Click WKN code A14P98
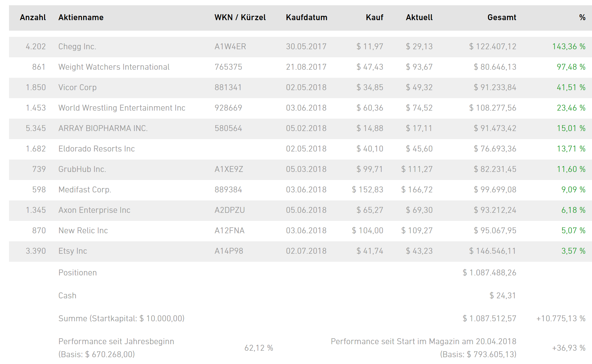This screenshot has width=592, height=364. [x=229, y=251]
